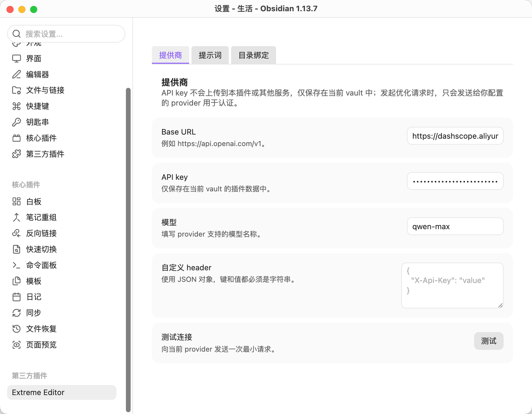Click the box icon for 核心插件

(17, 138)
